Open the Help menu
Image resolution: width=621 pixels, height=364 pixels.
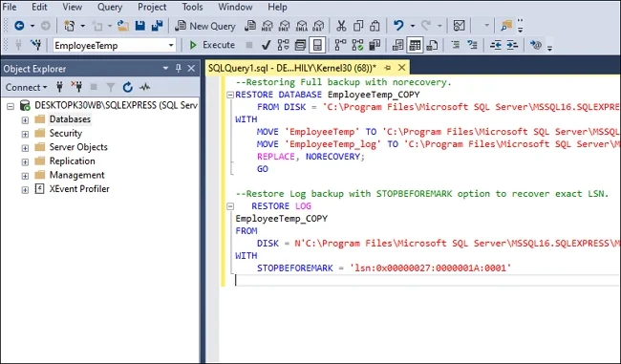[277, 7]
